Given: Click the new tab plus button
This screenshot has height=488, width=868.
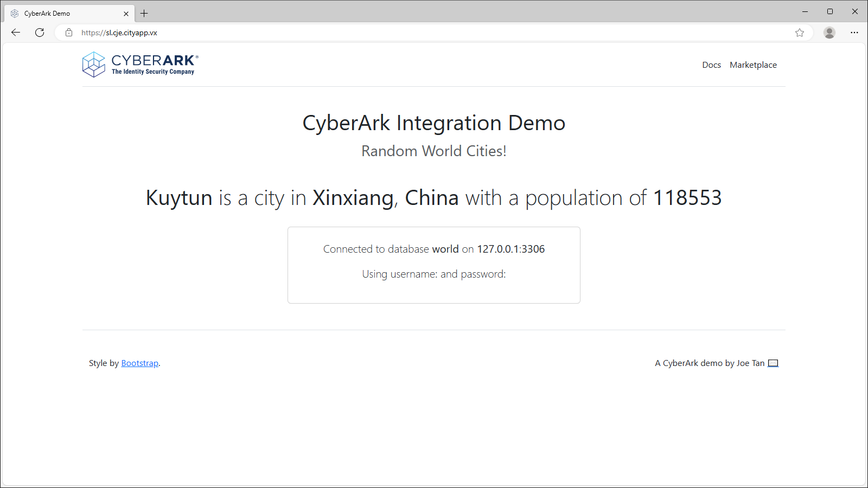Looking at the screenshot, I should click(x=144, y=13).
